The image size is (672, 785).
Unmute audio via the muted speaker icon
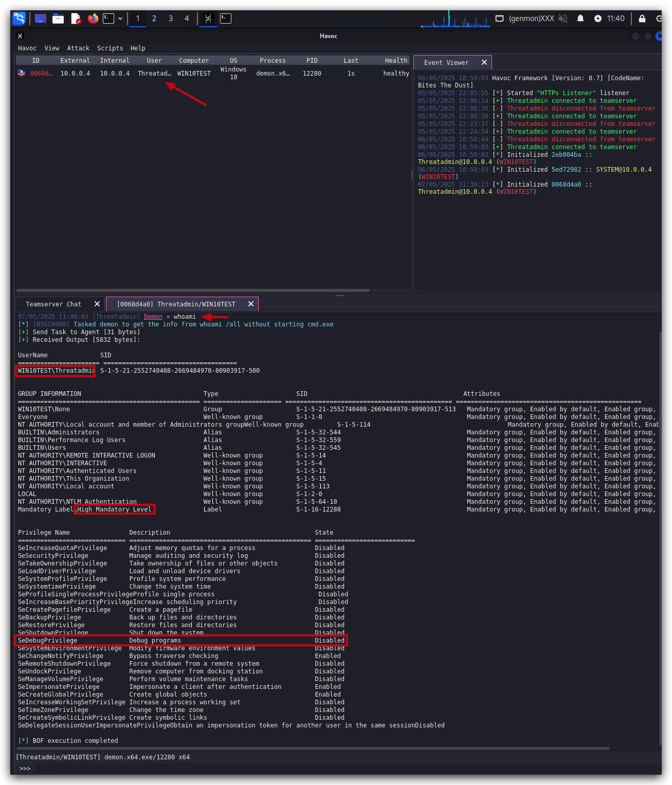click(563, 19)
